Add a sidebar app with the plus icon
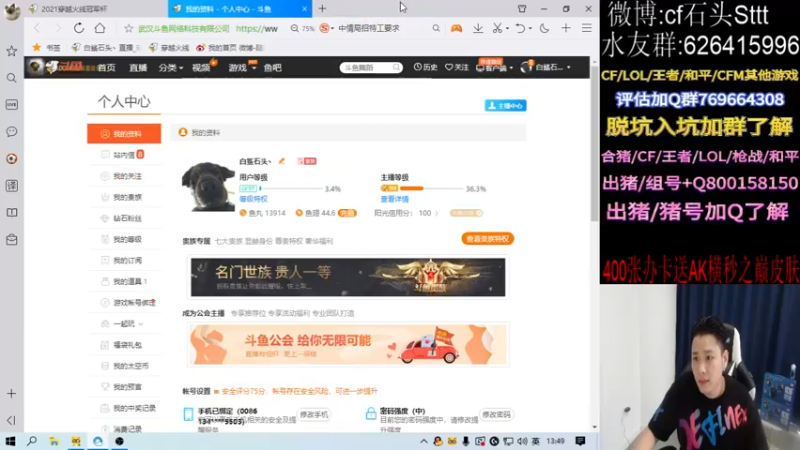Image resolution: width=800 pixels, height=450 pixels. pos(11,393)
